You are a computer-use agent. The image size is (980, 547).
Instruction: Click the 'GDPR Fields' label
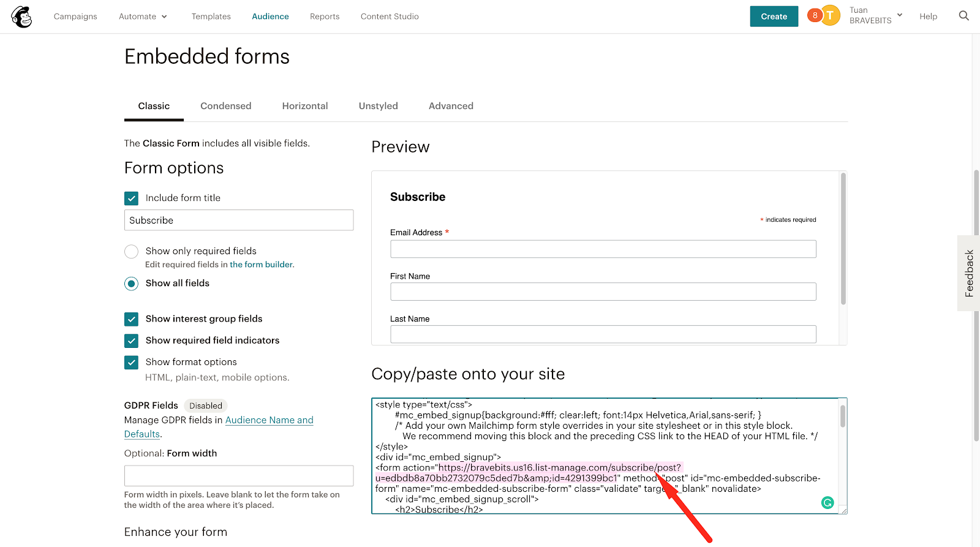(x=151, y=406)
